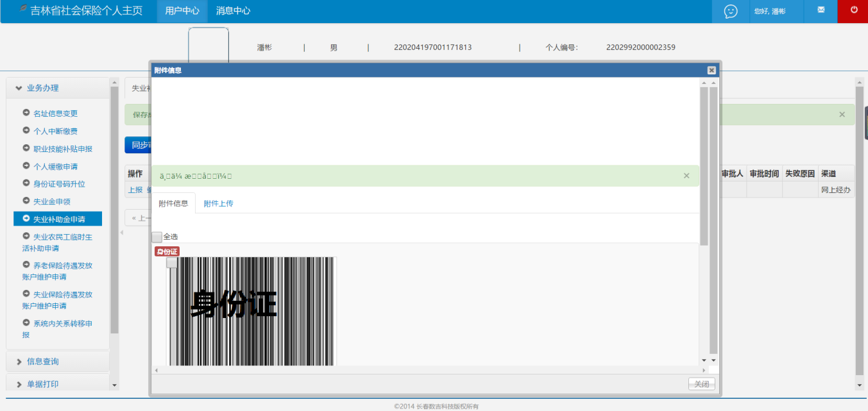This screenshot has height=411, width=868.
Task: Click the sidebar scrollbar up arrow
Action: [x=115, y=82]
